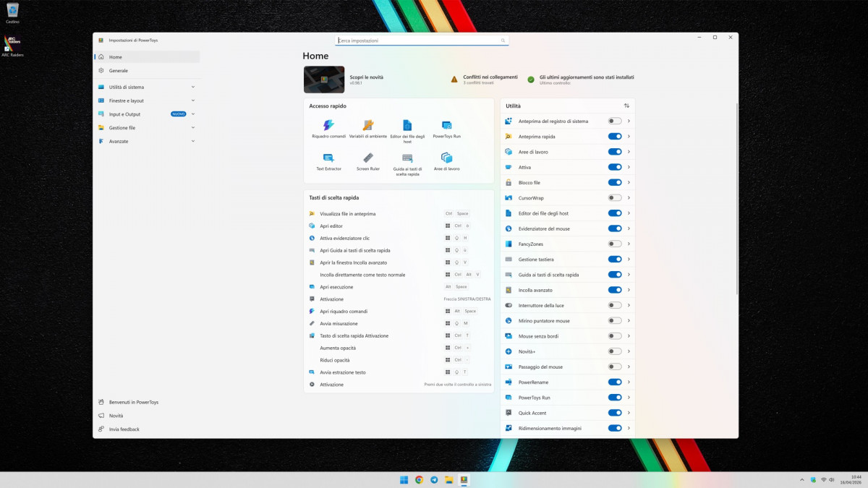Enable the CursorWrap toggle
The width and height of the screenshot is (868, 488).
(615, 198)
